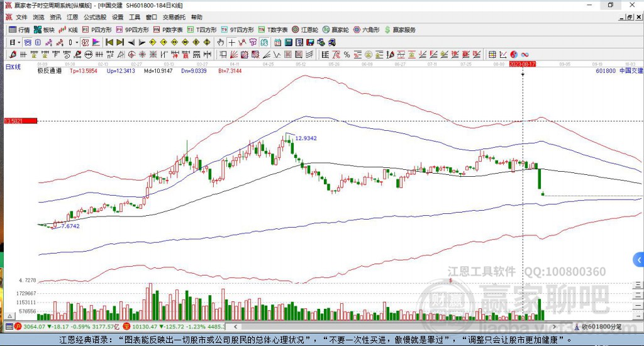This screenshot has height=346, width=644.
Task: Click the red floppy disk save icon
Action: point(310,42)
